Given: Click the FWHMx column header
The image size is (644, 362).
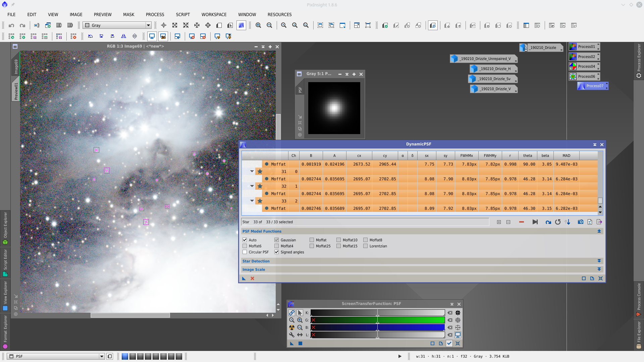Looking at the screenshot, I should (467, 156).
